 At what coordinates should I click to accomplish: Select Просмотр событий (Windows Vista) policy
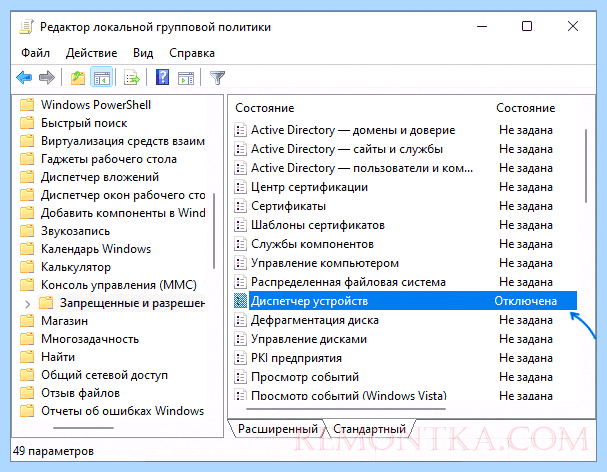(x=349, y=395)
